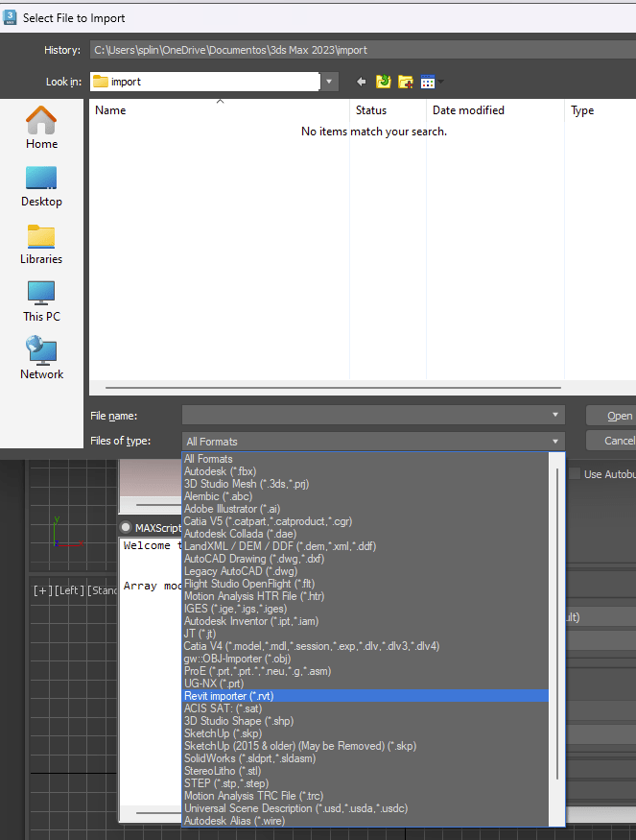
Task: Choose Autodesk Inventor (*.ipt,*.iam)
Action: click(x=366, y=621)
